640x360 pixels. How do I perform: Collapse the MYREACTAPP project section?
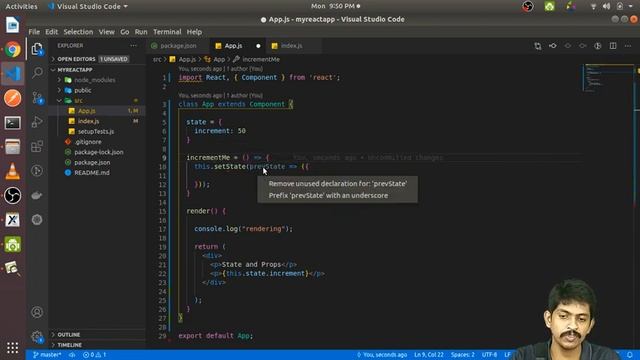click(75, 70)
